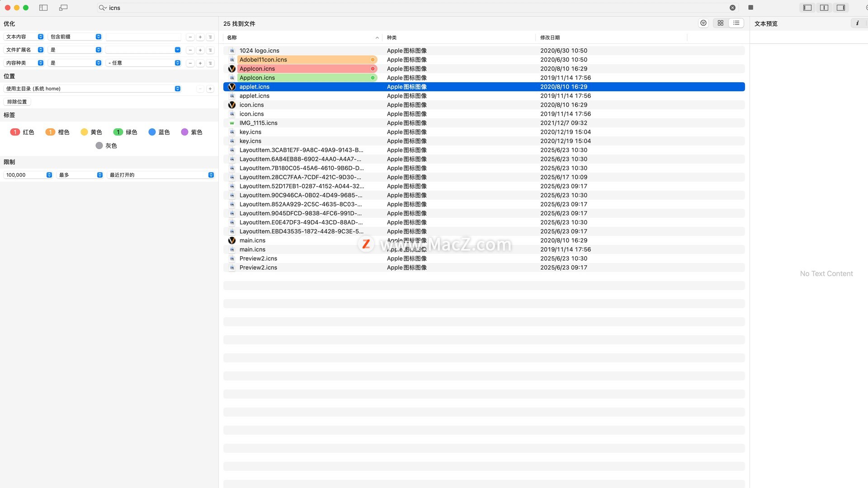Click the window-stack icon beside the sidebar toggle

tap(63, 8)
